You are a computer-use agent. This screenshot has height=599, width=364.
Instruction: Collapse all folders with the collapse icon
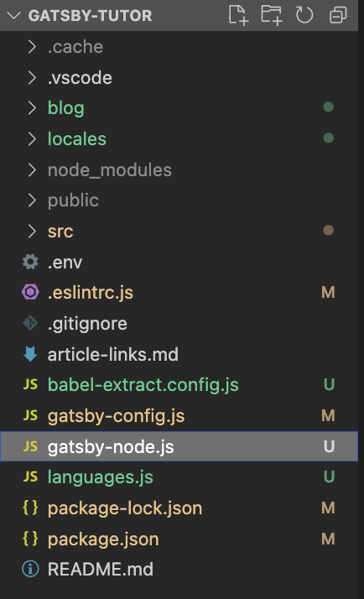click(338, 16)
